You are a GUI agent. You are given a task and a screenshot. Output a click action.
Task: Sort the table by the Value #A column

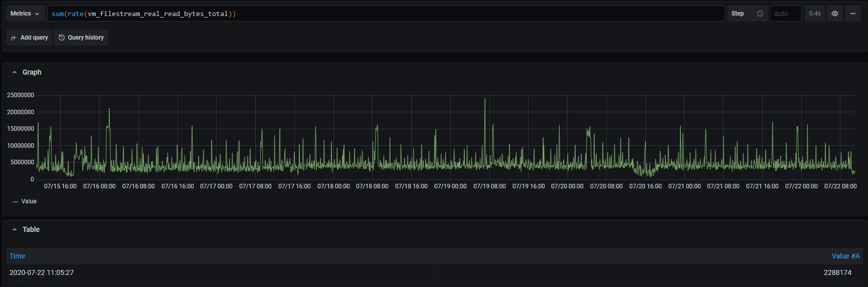(x=845, y=256)
